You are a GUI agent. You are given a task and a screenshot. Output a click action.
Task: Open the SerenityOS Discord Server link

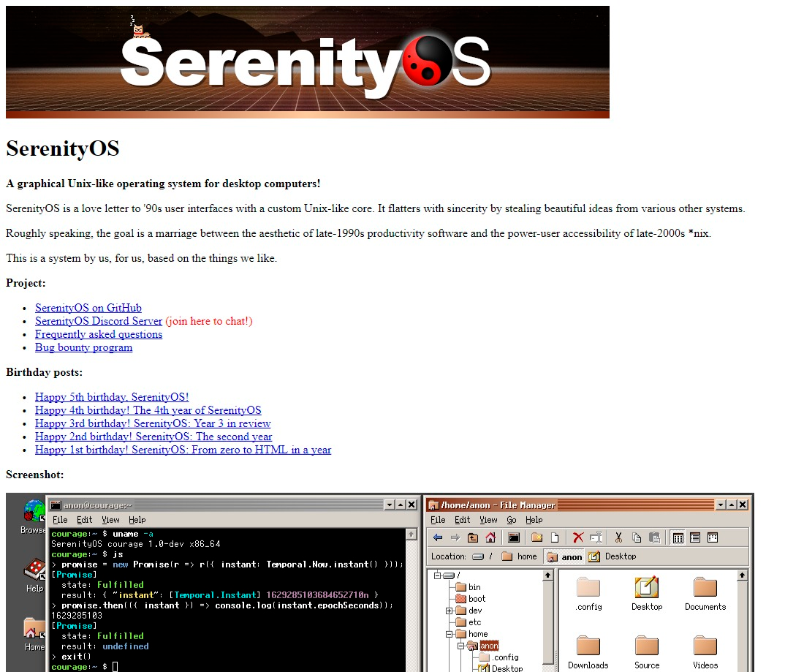pos(99,321)
